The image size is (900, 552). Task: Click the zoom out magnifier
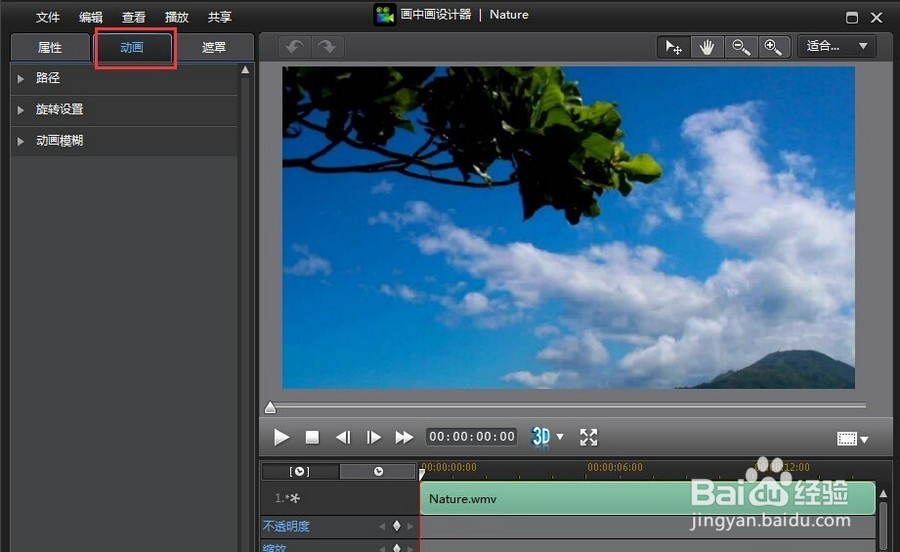pos(740,46)
